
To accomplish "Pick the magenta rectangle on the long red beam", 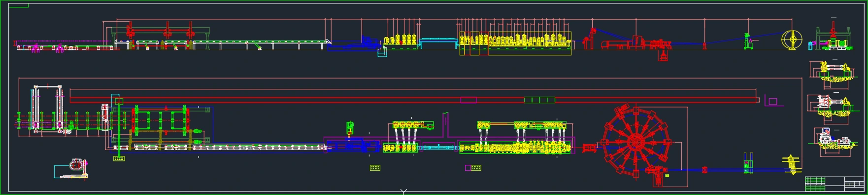I will pos(468,100).
